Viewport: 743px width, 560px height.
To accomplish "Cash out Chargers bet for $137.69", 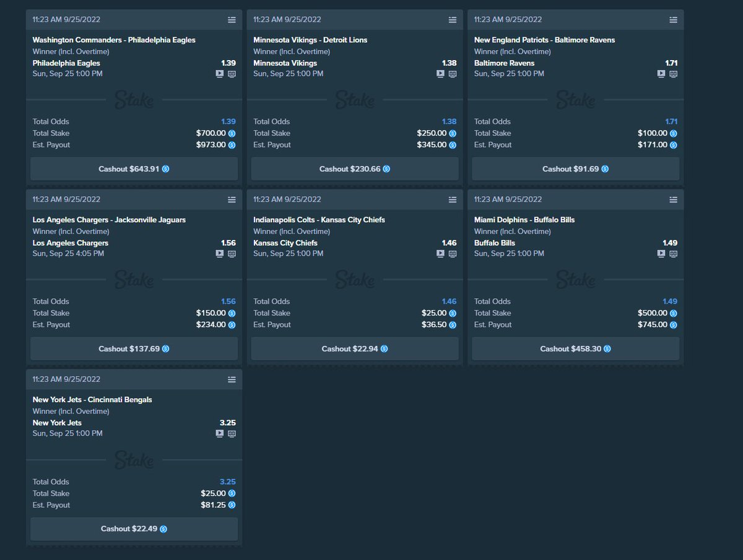I will point(134,349).
